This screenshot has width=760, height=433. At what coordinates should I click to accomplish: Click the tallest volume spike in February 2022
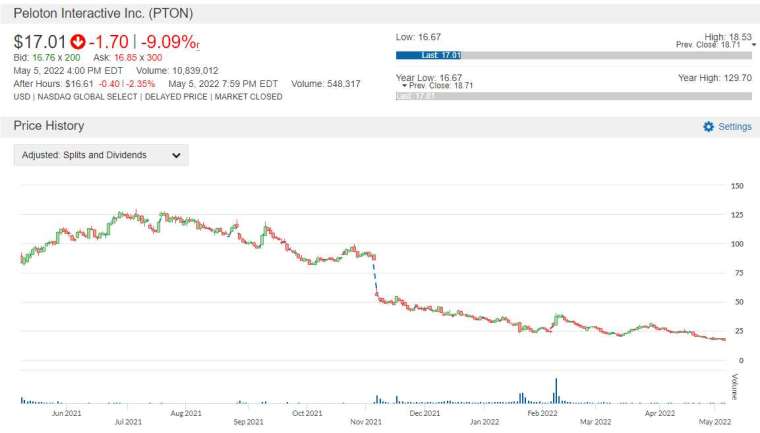pos(556,390)
